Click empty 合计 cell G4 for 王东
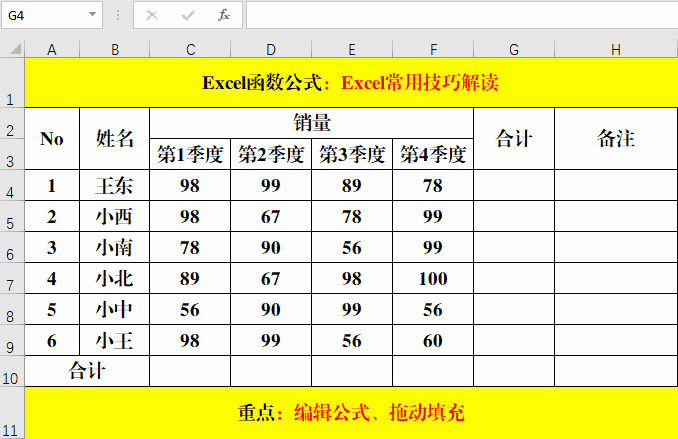Image resolution: width=678 pixels, height=439 pixels. tap(514, 185)
